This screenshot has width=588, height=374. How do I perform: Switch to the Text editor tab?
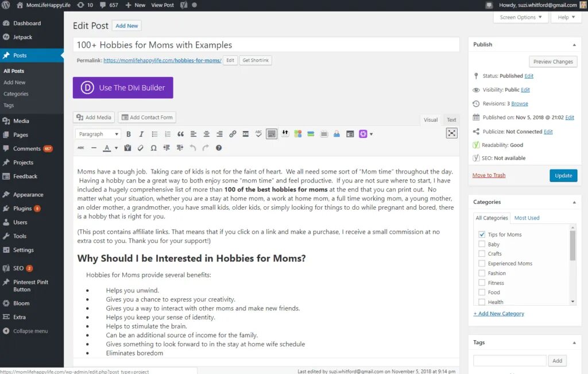pos(451,119)
